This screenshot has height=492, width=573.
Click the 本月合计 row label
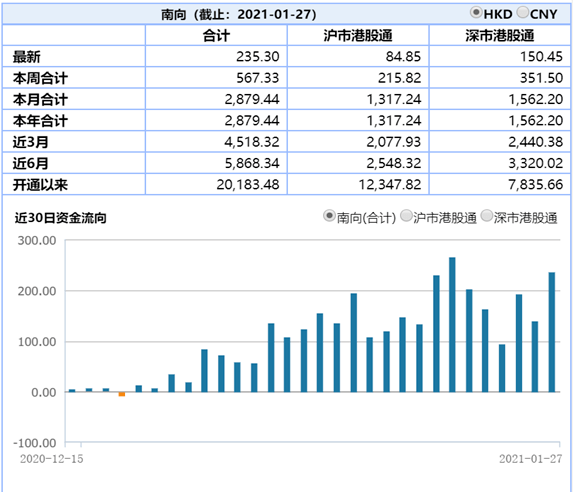coord(40,99)
